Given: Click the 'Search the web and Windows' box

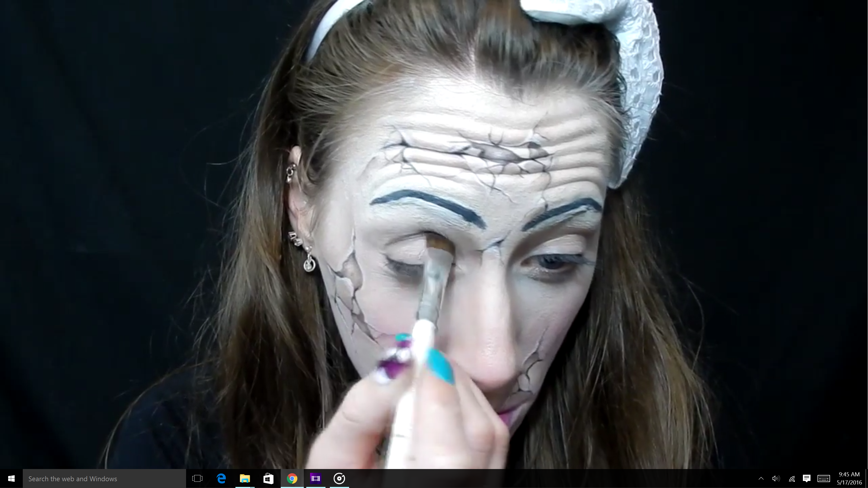Looking at the screenshot, I should pyautogui.click(x=104, y=479).
